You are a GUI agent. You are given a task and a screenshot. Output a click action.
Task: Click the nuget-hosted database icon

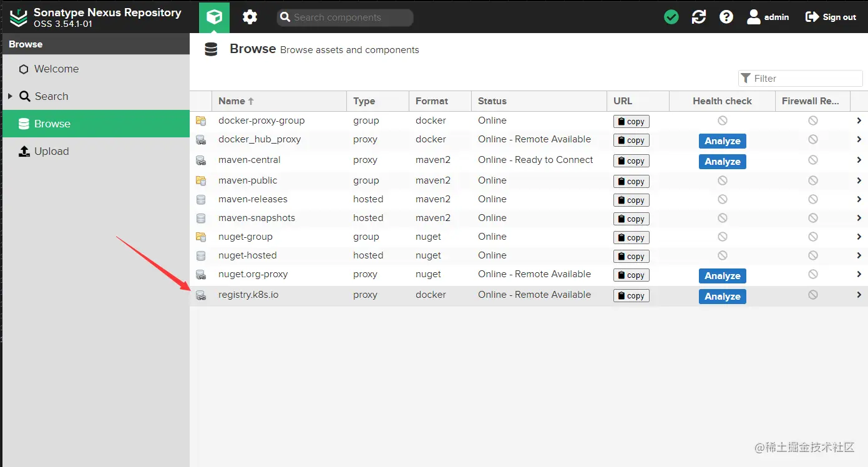click(x=201, y=256)
